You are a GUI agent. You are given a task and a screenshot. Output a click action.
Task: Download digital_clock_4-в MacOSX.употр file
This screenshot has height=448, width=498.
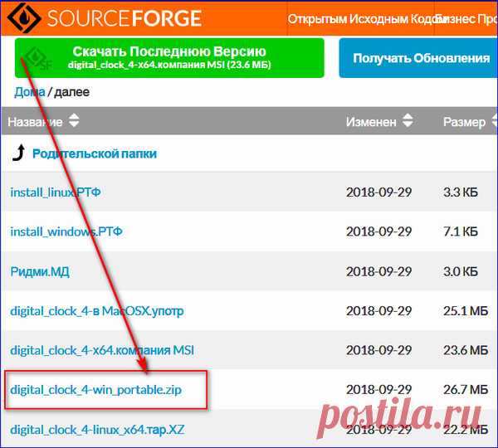(x=97, y=311)
